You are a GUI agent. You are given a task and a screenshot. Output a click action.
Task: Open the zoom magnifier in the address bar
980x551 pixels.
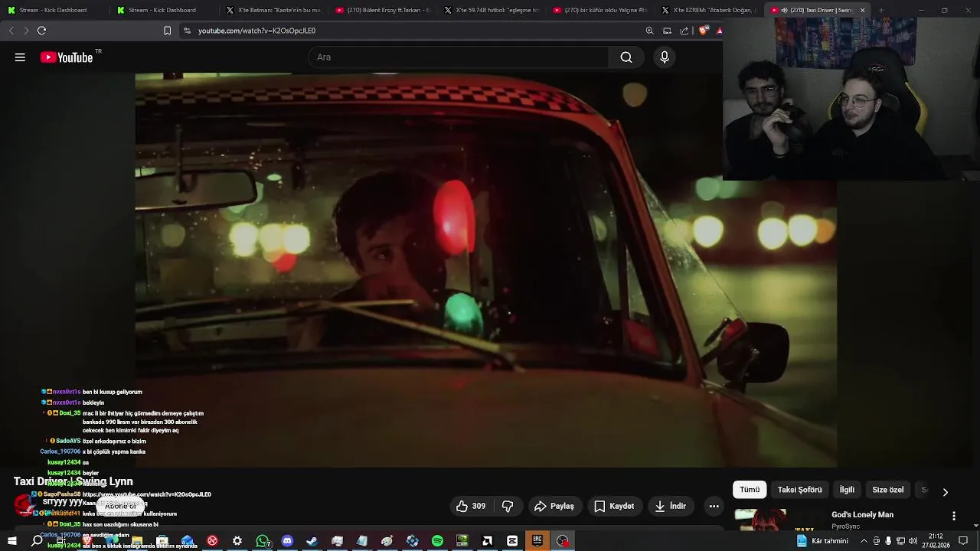click(649, 31)
